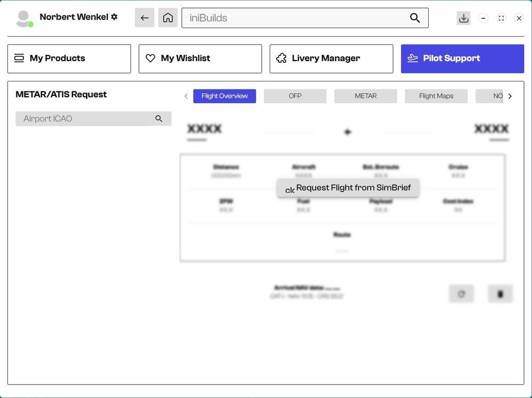Go back using the left arrow button
The height and width of the screenshot is (398, 532).
click(144, 18)
